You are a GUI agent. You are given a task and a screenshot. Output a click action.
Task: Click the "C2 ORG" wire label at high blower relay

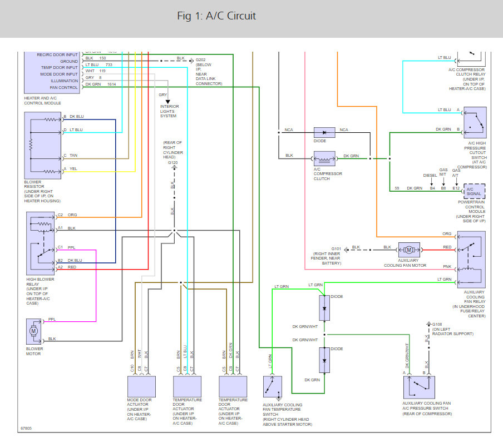point(67,215)
